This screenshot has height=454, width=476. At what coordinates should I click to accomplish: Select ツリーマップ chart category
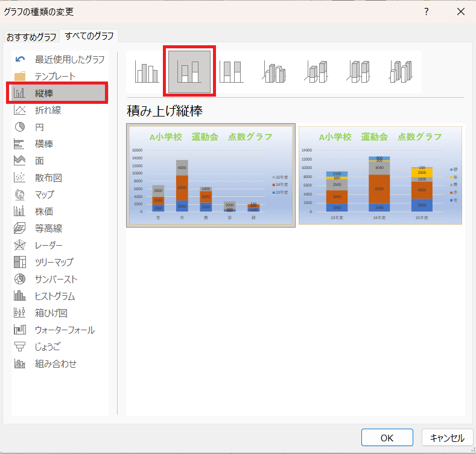click(x=60, y=262)
